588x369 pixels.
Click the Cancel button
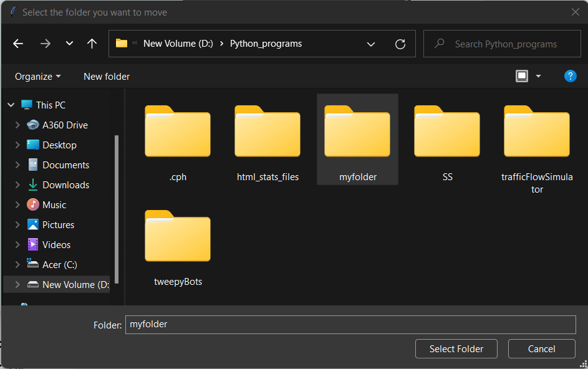pos(541,348)
